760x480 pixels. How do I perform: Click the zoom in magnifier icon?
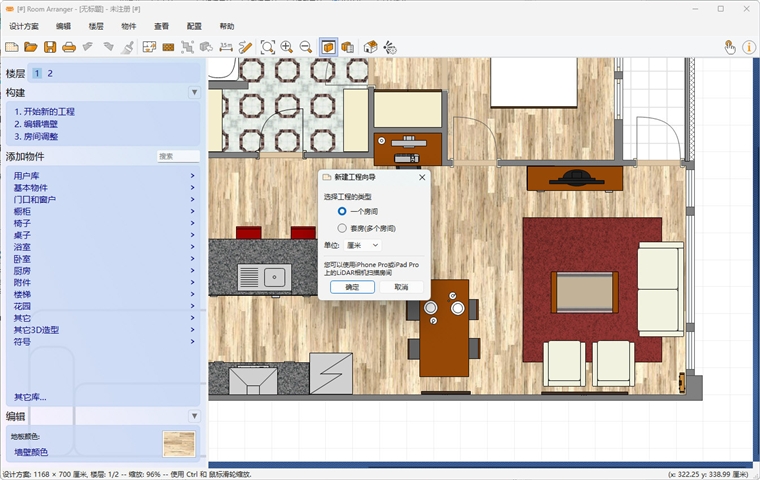pos(286,47)
